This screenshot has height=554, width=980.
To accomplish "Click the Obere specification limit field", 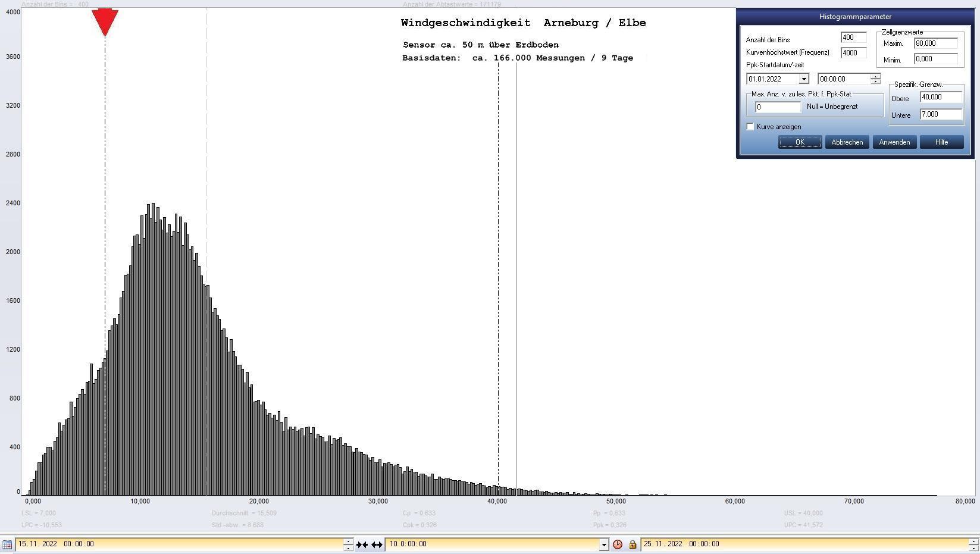I will click(940, 97).
